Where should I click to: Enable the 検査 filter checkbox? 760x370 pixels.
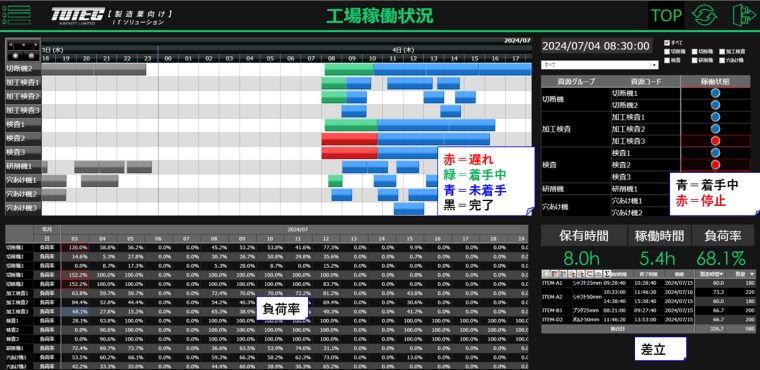click(x=667, y=61)
